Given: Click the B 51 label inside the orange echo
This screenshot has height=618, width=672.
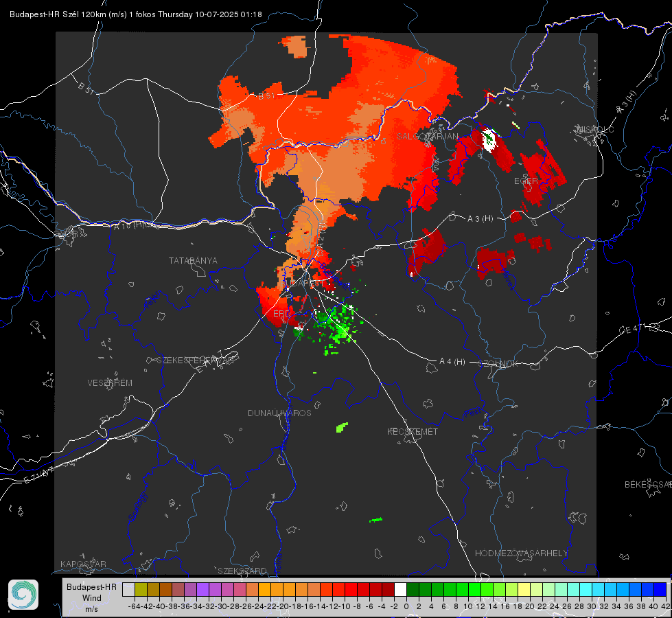Looking at the screenshot, I should [266, 96].
